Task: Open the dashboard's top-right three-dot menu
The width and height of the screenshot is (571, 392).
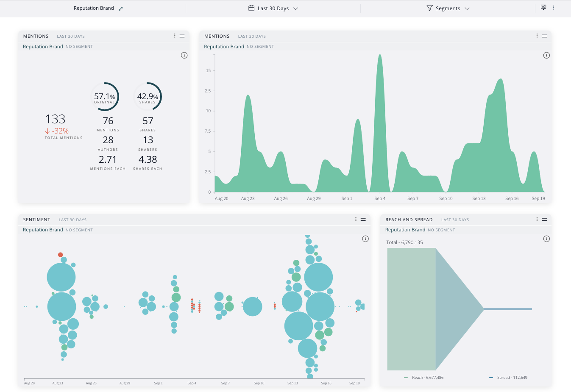Action: click(x=554, y=8)
